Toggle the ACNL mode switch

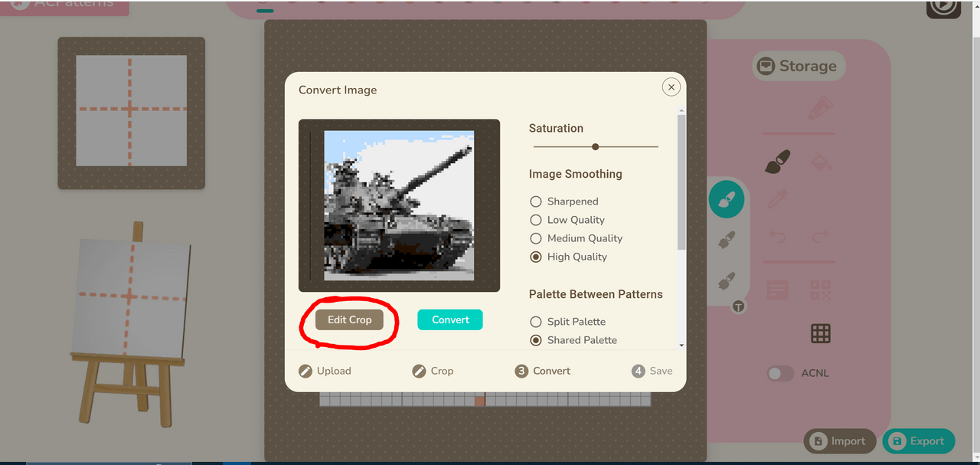point(781,373)
